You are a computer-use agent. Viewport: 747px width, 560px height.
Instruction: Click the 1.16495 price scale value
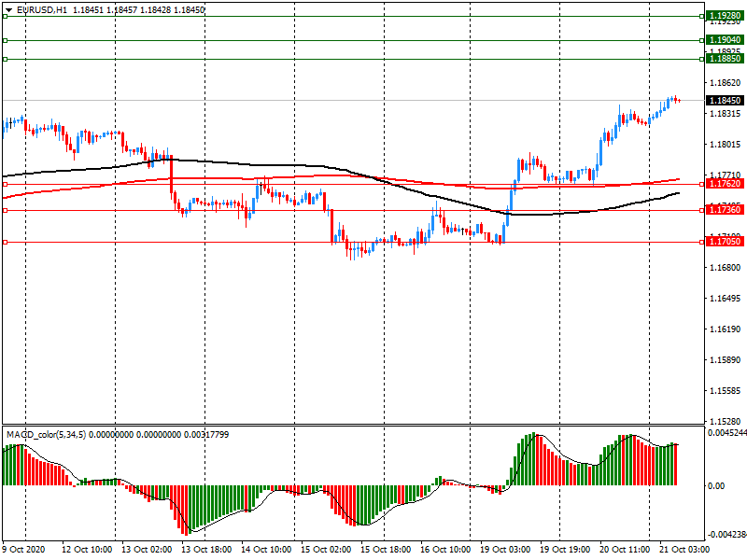(x=726, y=298)
